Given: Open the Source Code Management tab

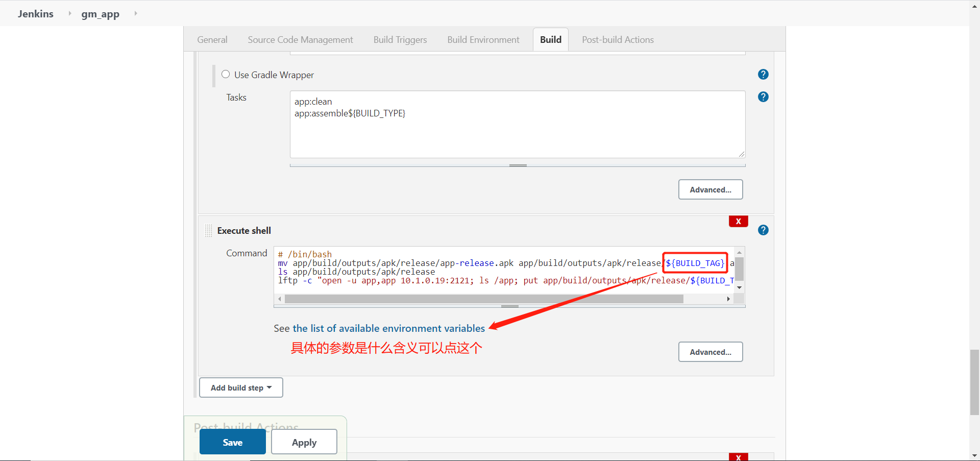Looking at the screenshot, I should (300, 39).
